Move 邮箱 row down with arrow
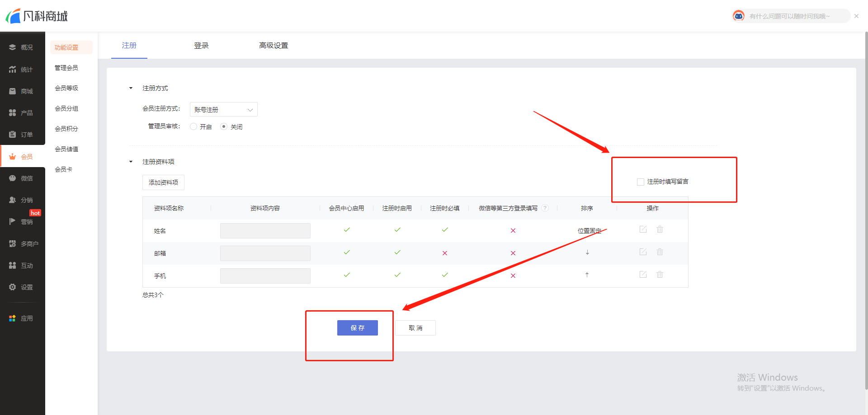This screenshot has height=415, width=868. (x=587, y=252)
